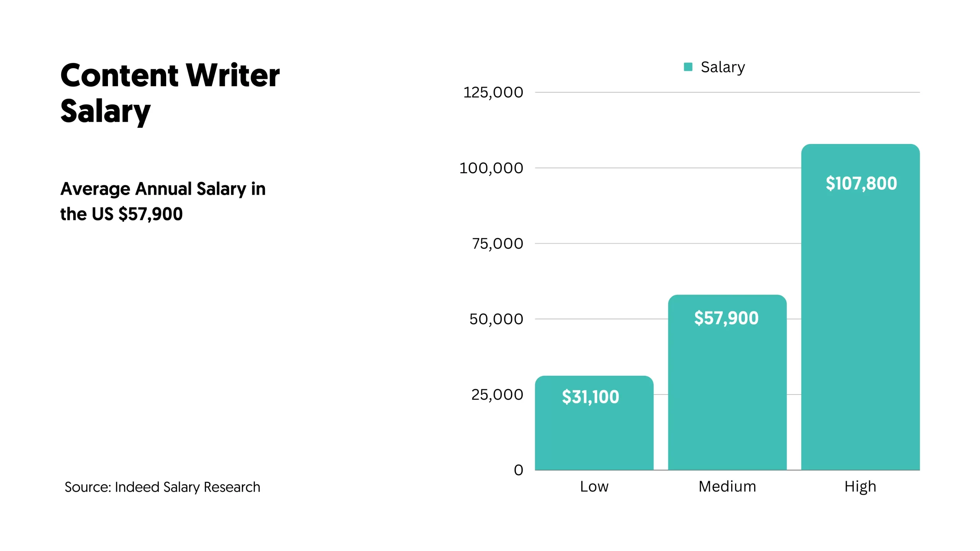Screen dimensions: 980x551
Task: Click the $31,100 data label
Action: pos(590,397)
